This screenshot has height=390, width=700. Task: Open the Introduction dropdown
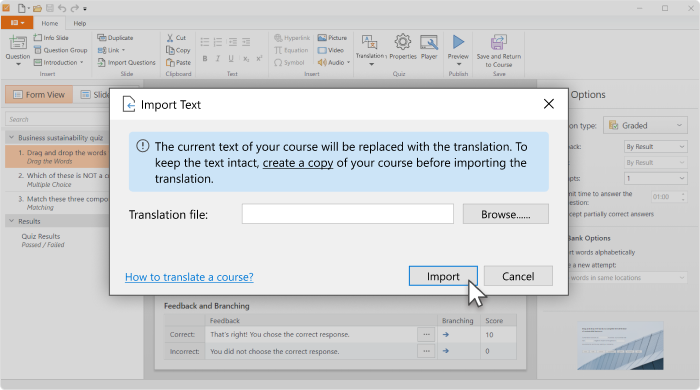tap(58, 62)
